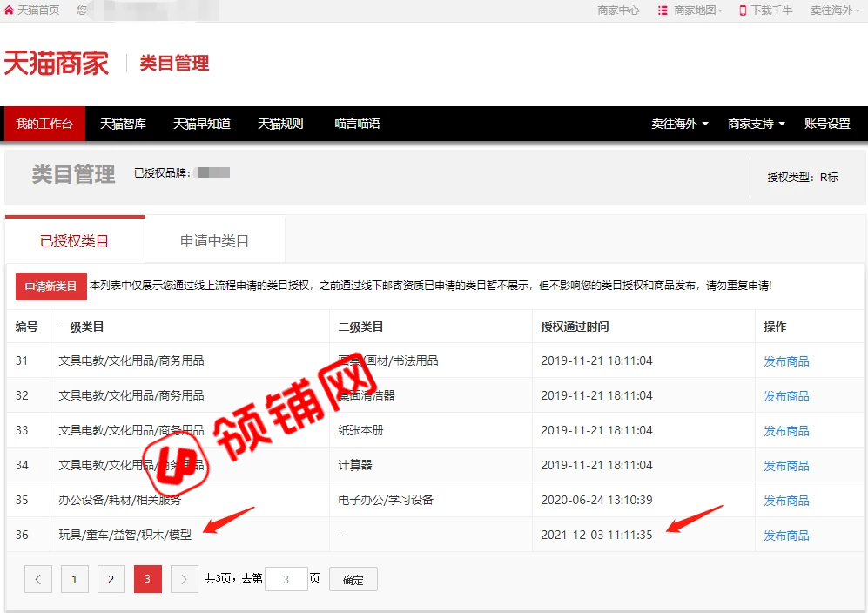Expand 卖往海外 dropdown in the top bar
The height and width of the screenshot is (613, 868).
pos(835,10)
